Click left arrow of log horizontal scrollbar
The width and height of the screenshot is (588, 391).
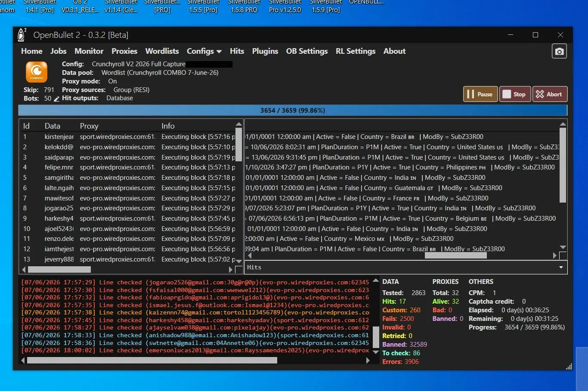pyautogui.click(x=24, y=360)
